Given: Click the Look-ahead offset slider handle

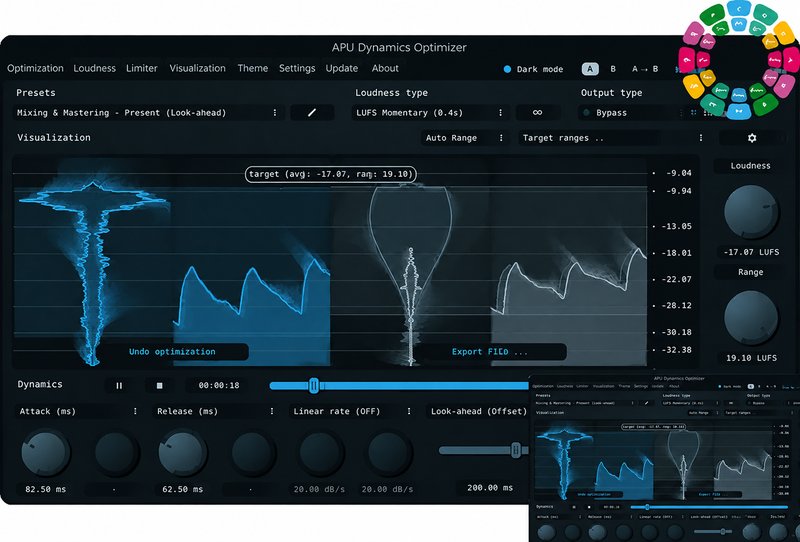Looking at the screenshot, I should (x=516, y=450).
